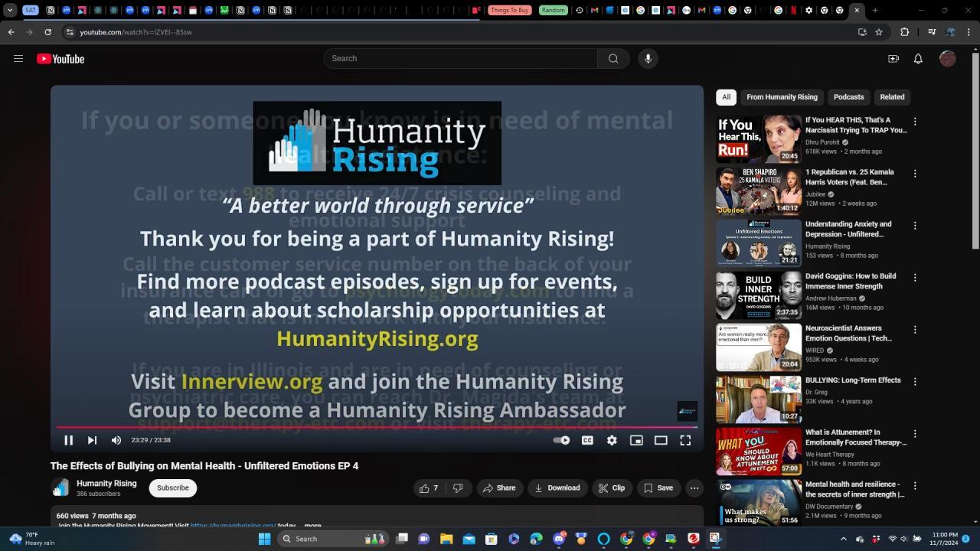Search with your voice microphone
980x551 pixels.
pyautogui.click(x=648, y=59)
